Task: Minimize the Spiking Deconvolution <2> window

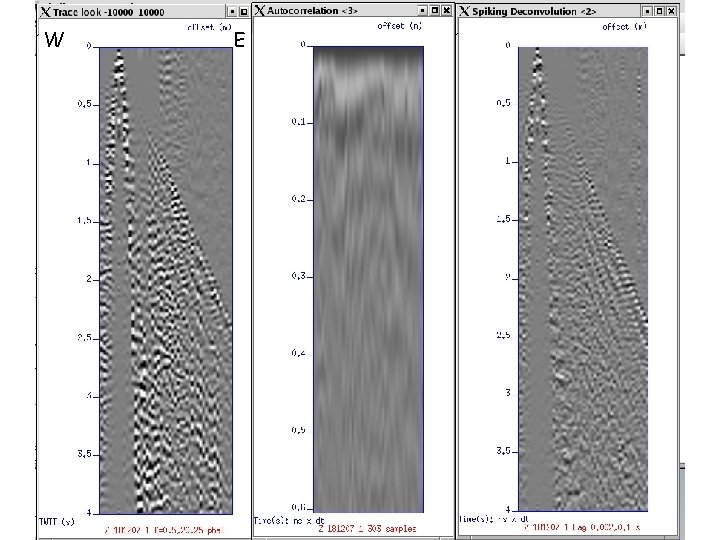Action: click(x=647, y=11)
